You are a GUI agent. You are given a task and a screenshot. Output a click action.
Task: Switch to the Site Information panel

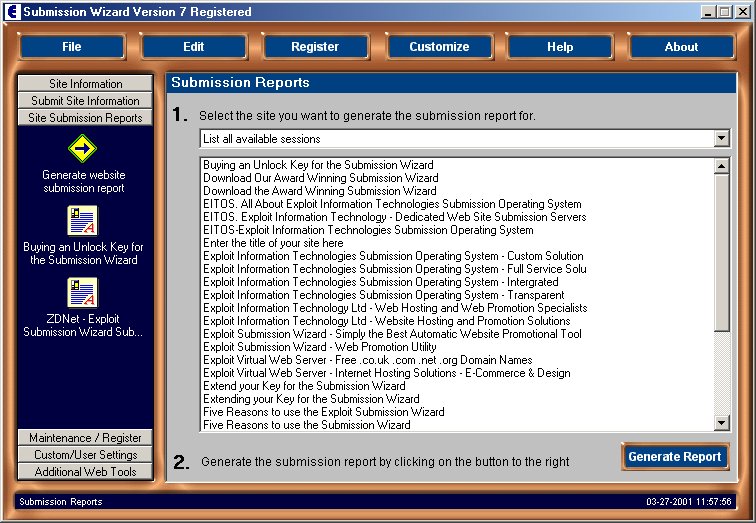click(85, 83)
